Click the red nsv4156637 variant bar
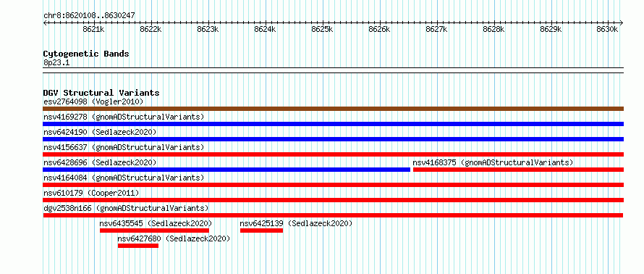The width and height of the screenshot is (644, 274). [x=334, y=154]
